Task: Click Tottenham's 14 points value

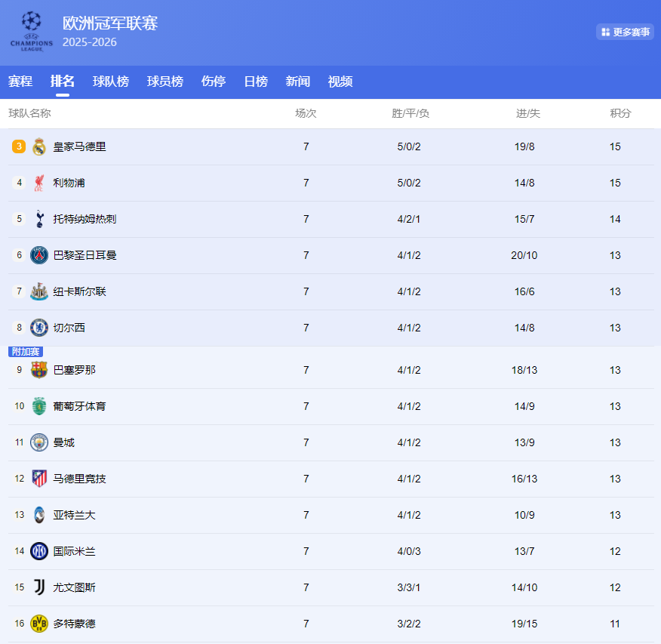Action: [x=615, y=219]
